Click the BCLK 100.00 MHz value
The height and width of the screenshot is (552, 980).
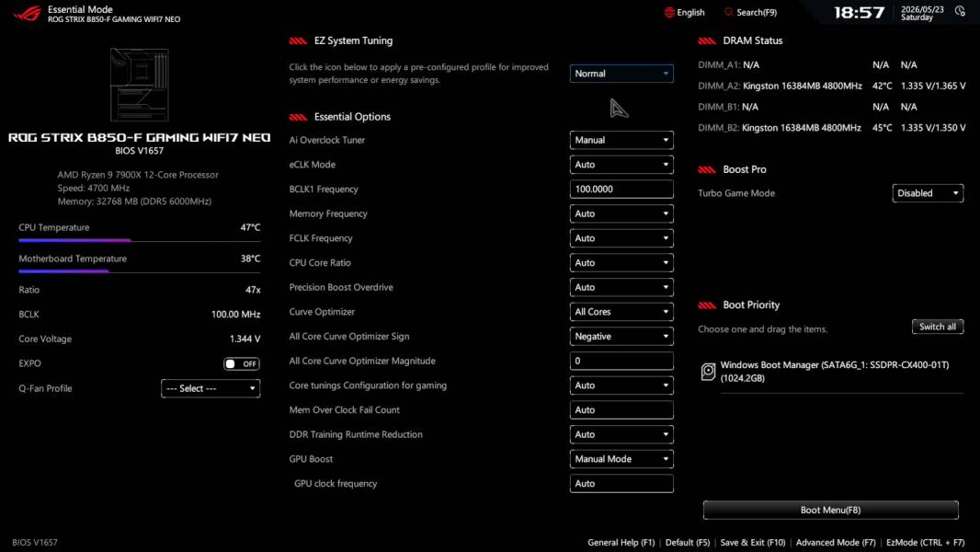pos(235,315)
